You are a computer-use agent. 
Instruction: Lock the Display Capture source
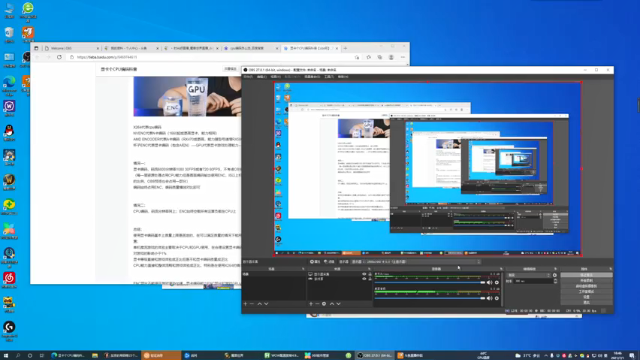tap(370, 274)
